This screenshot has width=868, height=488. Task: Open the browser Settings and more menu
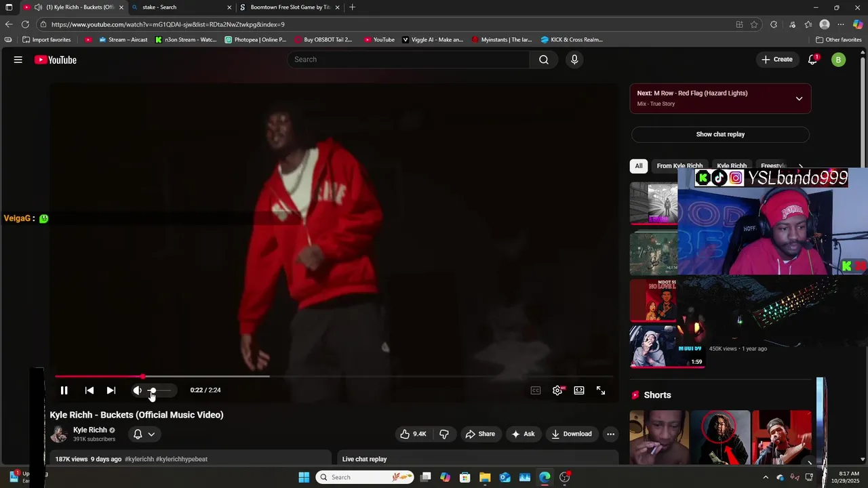841,24
